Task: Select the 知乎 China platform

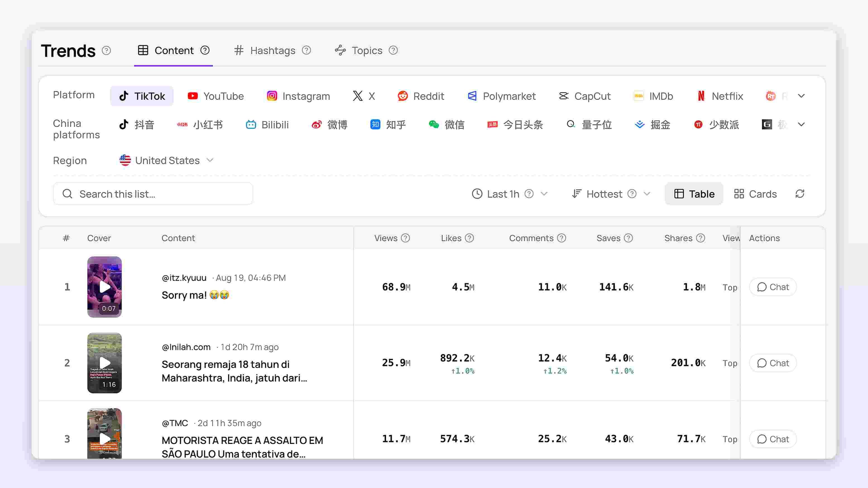Action: pos(388,125)
